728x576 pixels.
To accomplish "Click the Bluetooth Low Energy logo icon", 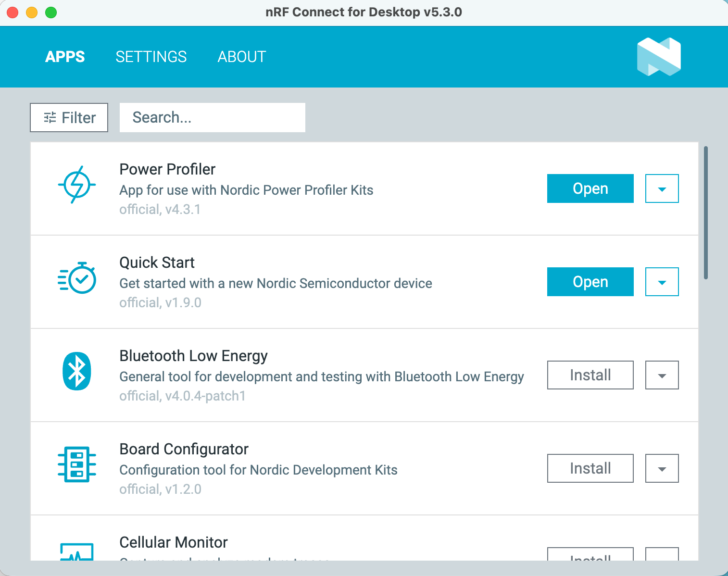I will [77, 371].
